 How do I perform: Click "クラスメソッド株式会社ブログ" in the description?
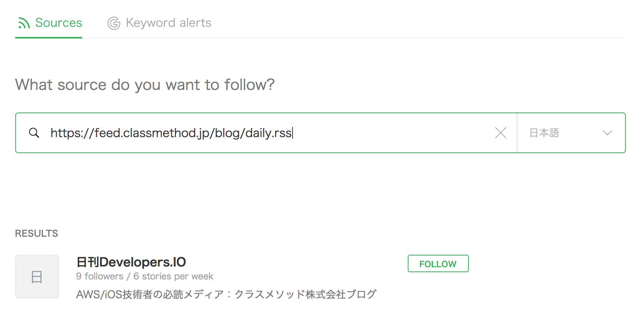pos(305,294)
